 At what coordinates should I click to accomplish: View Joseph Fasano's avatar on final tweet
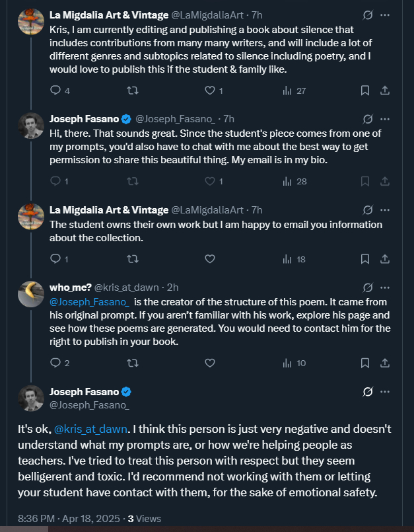click(30, 398)
